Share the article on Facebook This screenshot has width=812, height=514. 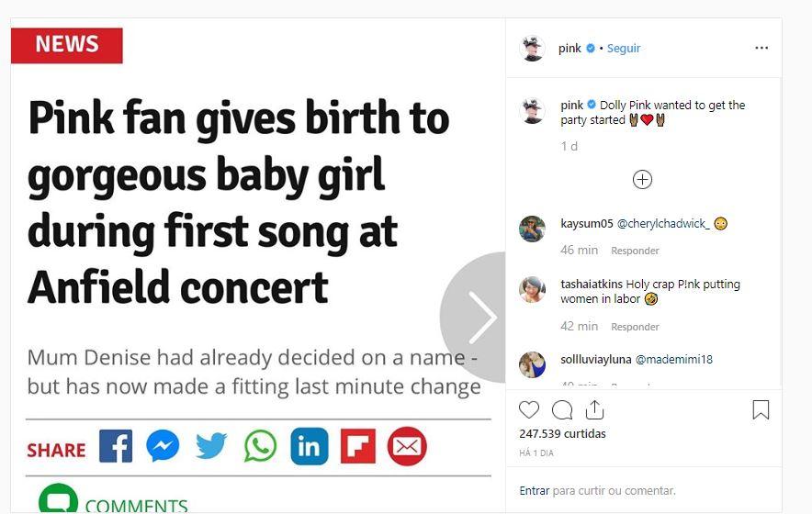pos(116,447)
